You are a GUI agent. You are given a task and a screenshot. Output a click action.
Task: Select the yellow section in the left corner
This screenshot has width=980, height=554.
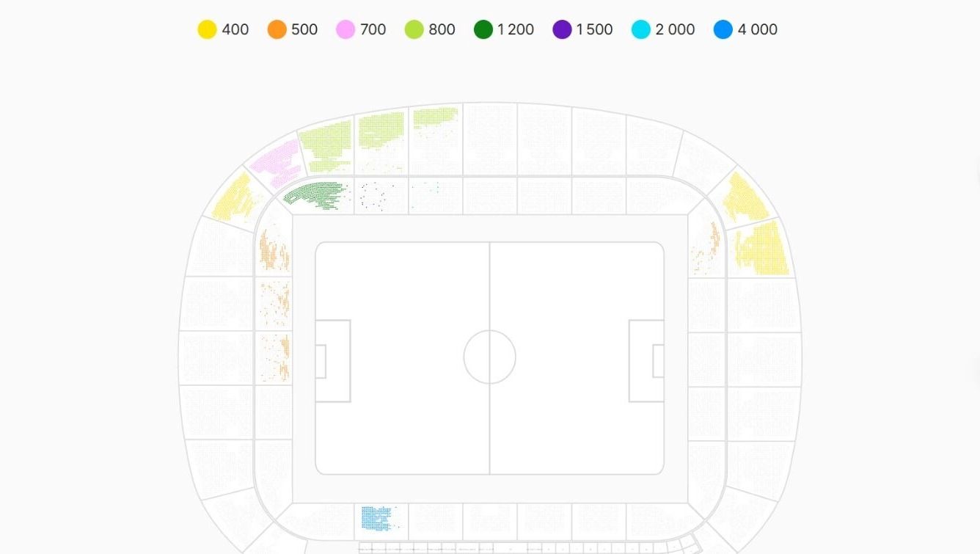pos(235,198)
